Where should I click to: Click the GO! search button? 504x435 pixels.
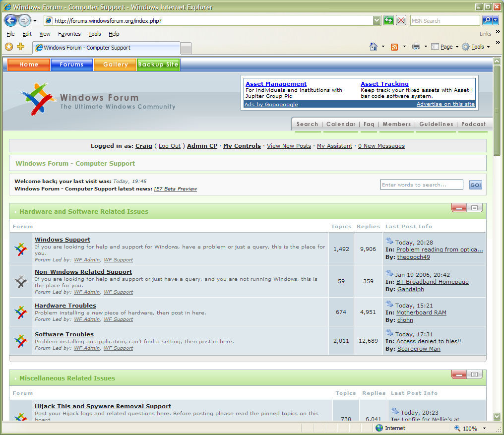point(475,185)
